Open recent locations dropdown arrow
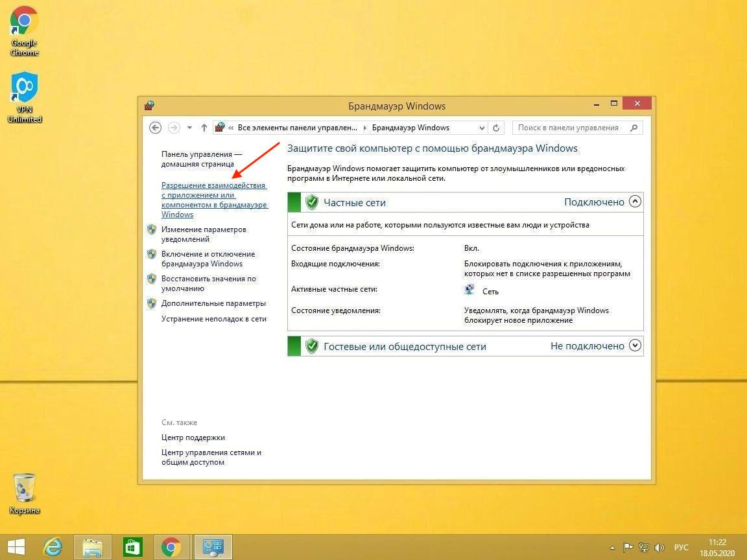 (x=189, y=128)
